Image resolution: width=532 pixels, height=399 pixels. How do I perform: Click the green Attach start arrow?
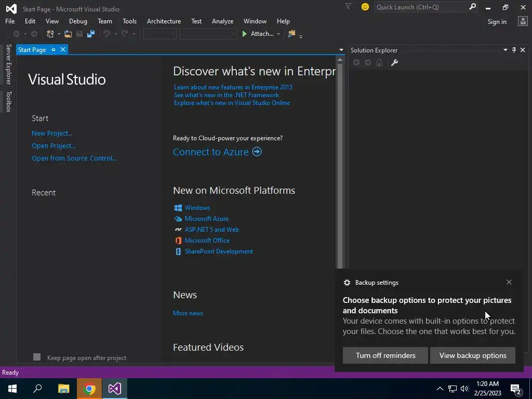244,34
